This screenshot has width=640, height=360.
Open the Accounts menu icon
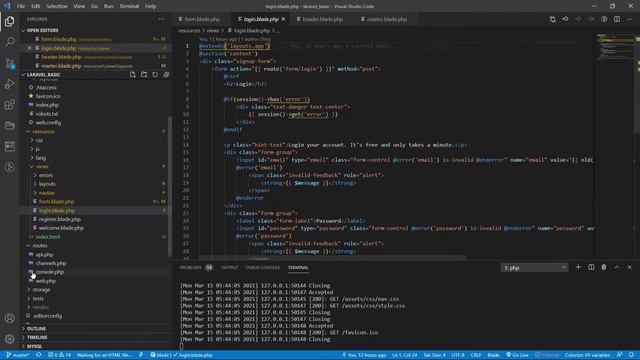pyautogui.click(x=9, y=318)
